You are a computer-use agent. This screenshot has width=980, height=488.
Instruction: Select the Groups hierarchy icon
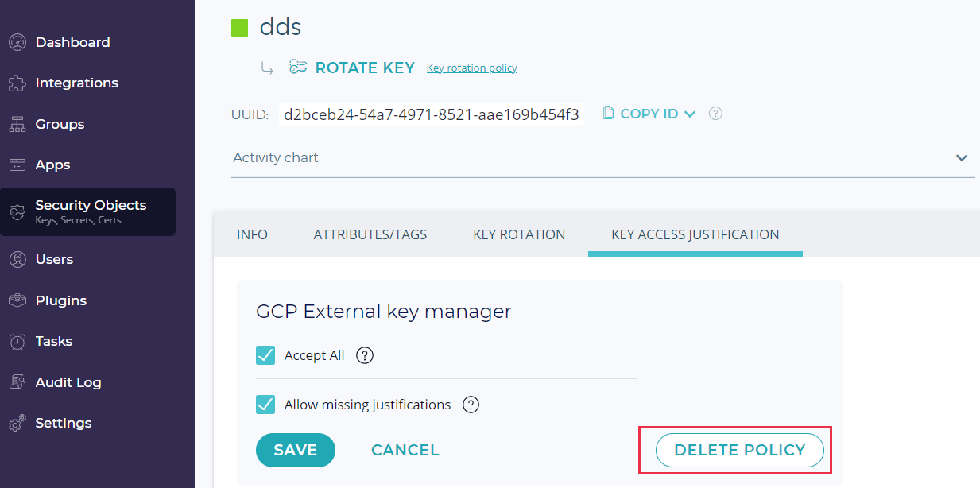(17, 124)
